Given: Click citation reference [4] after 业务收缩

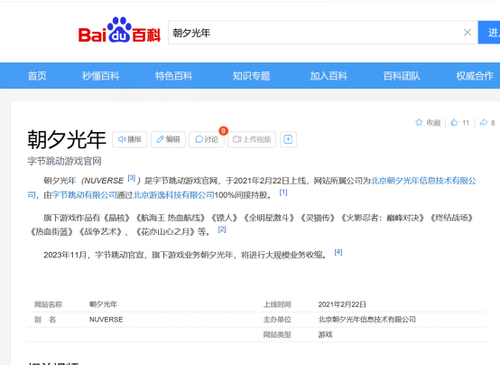Looking at the screenshot, I should click(x=338, y=252).
